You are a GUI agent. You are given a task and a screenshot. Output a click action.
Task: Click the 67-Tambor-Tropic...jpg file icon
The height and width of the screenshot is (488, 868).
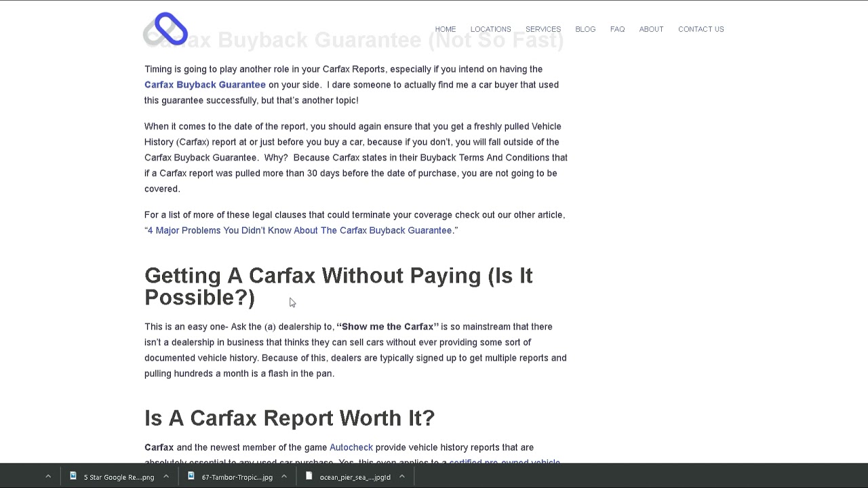click(x=191, y=476)
